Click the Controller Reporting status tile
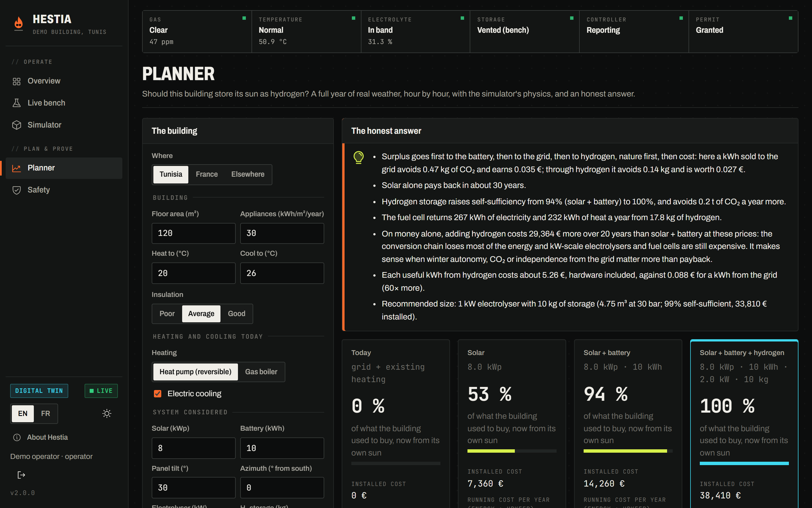 pyautogui.click(x=634, y=32)
